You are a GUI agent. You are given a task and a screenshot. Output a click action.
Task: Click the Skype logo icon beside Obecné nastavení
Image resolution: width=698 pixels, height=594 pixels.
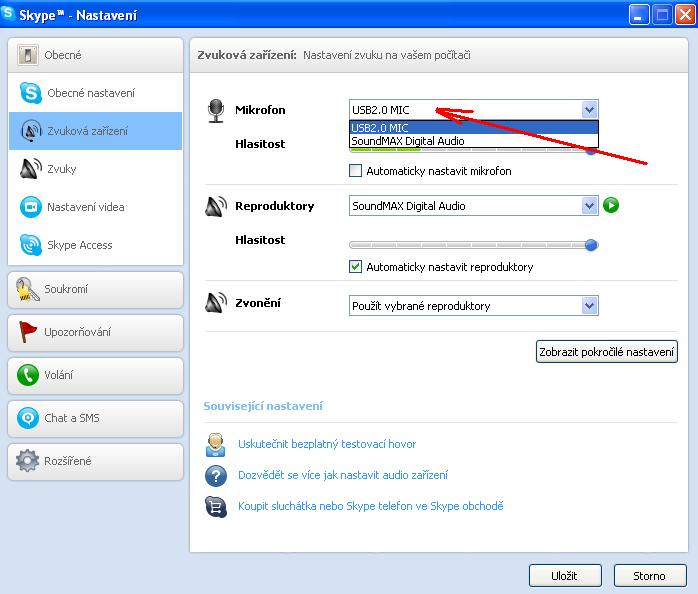tap(31, 93)
